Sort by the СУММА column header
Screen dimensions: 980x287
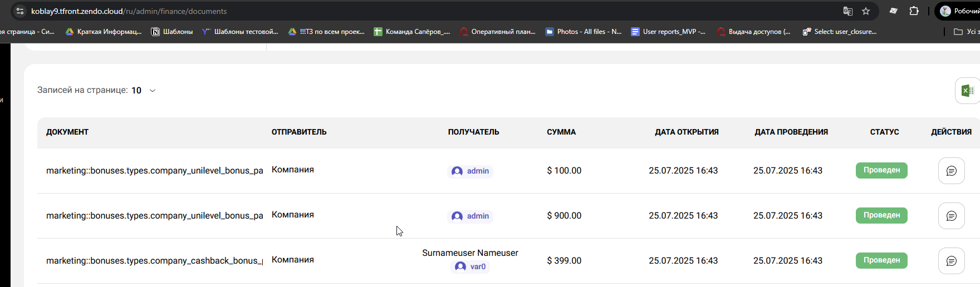click(561, 132)
